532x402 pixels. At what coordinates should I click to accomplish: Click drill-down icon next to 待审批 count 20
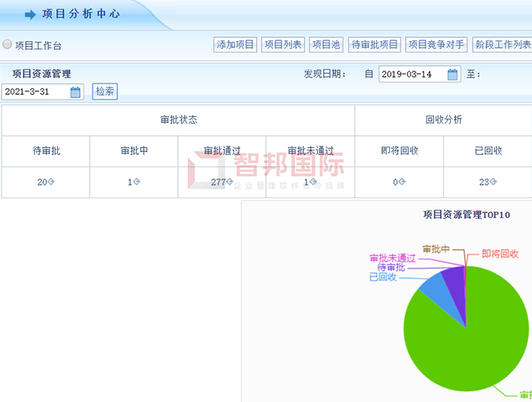(x=51, y=182)
